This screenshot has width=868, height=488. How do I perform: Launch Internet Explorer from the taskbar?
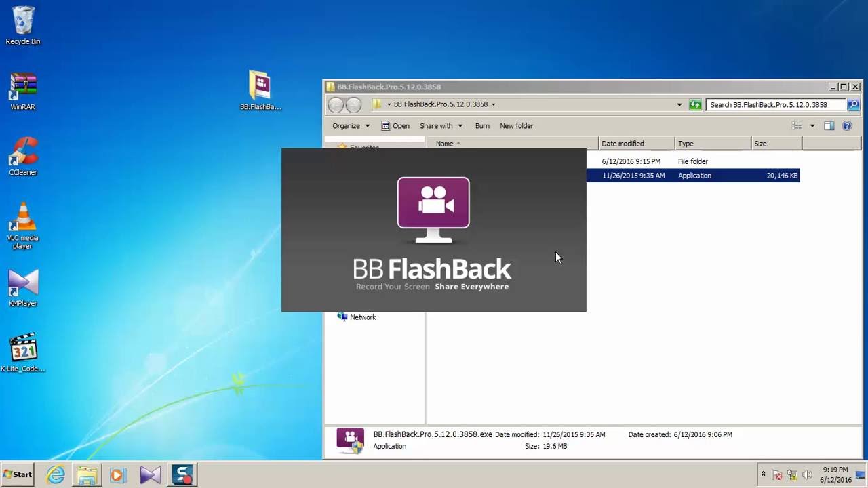click(x=56, y=474)
